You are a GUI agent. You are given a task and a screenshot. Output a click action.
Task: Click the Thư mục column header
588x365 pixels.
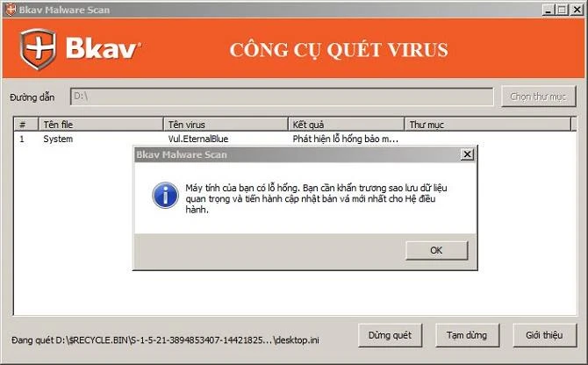(487, 125)
